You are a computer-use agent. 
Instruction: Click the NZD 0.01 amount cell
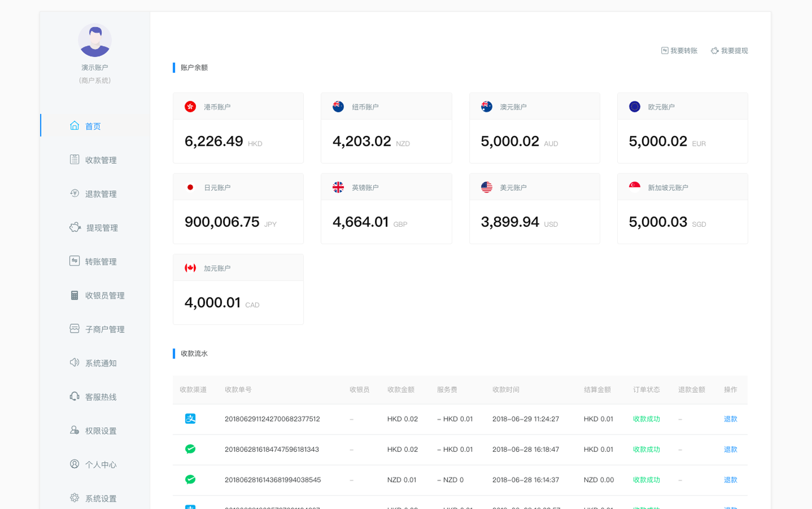coord(402,480)
